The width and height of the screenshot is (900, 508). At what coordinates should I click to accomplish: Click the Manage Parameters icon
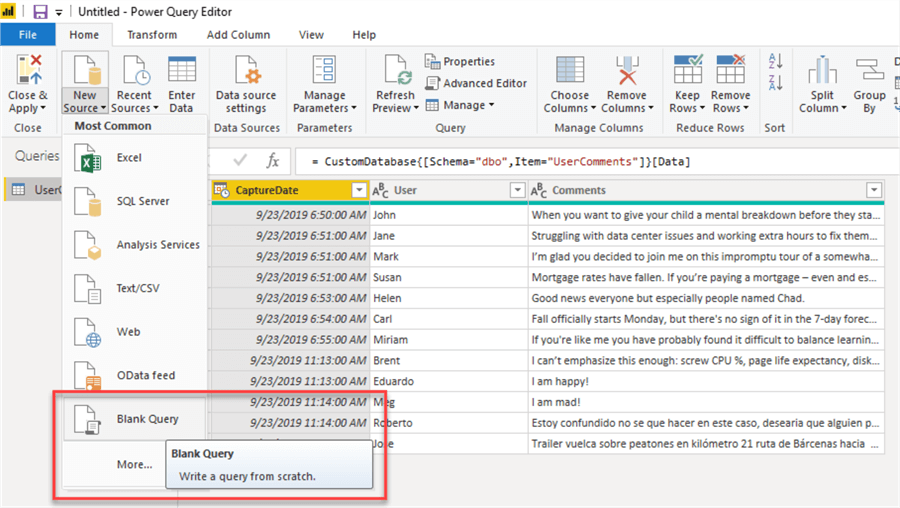tap(324, 70)
